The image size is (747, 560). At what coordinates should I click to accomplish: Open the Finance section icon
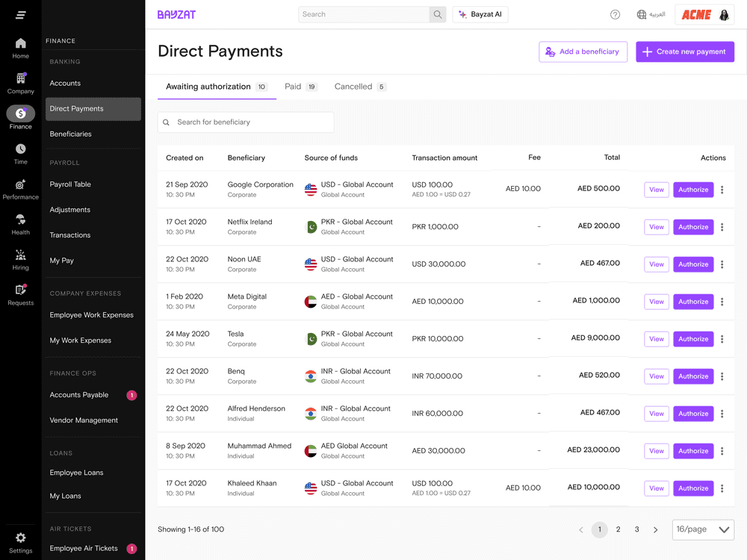(x=20, y=118)
